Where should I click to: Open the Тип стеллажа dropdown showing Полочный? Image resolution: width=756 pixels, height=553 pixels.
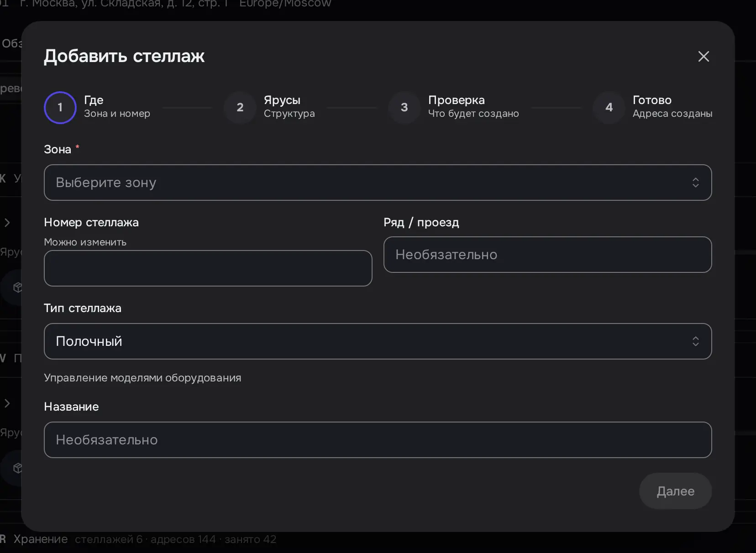(378, 341)
